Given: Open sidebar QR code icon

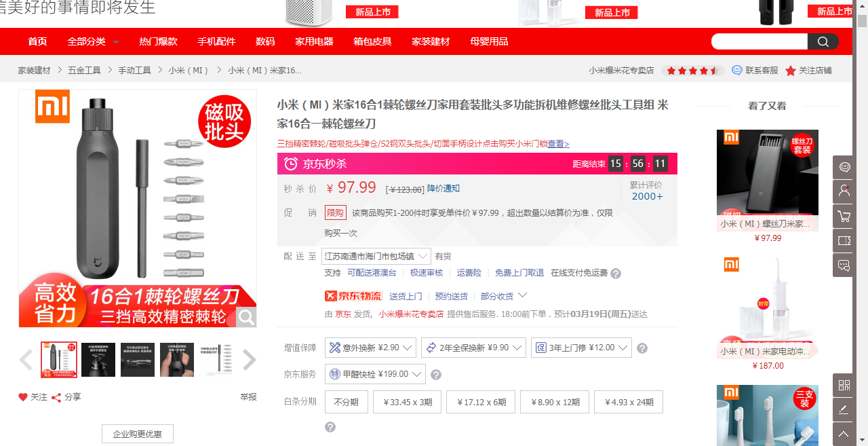Looking at the screenshot, I should coord(844,386).
